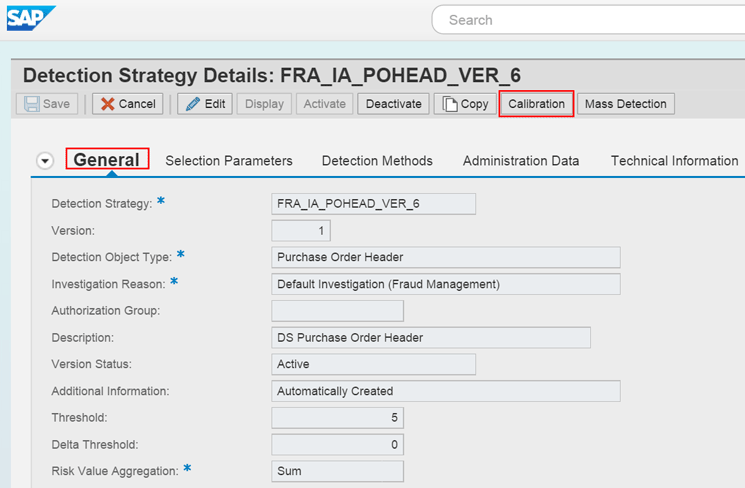Image resolution: width=745 pixels, height=488 pixels.
Task: Focus the Search box
Action: click(x=588, y=20)
